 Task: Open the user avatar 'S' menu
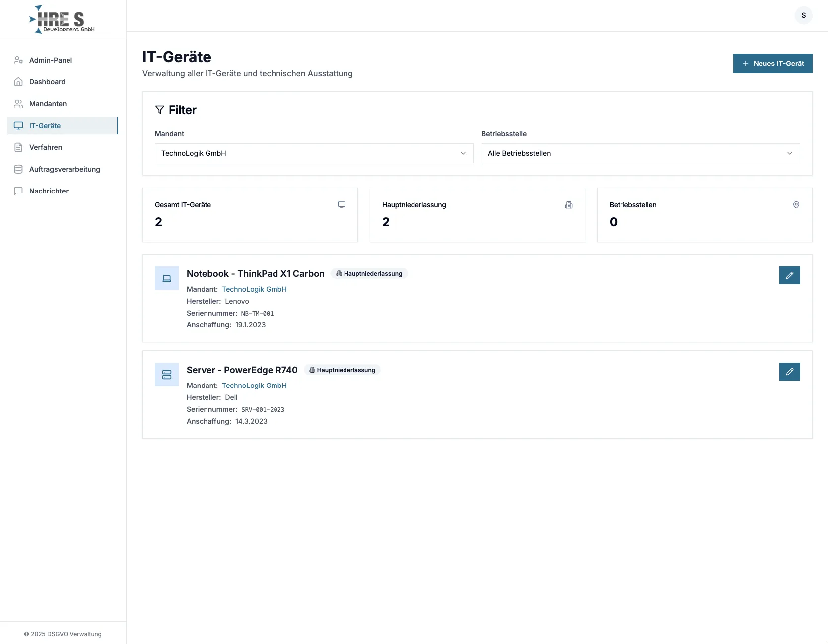click(x=803, y=15)
